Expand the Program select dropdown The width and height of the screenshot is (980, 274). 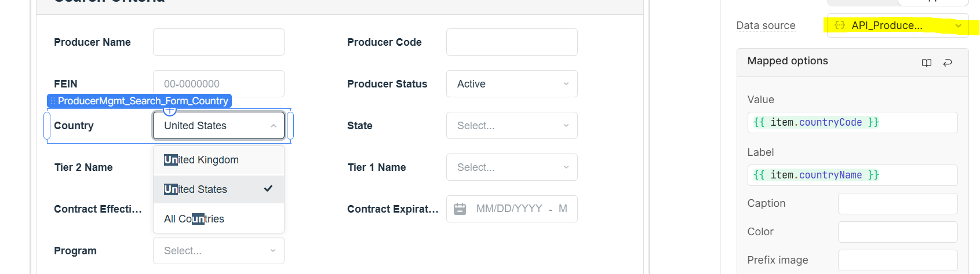click(218, 251)
